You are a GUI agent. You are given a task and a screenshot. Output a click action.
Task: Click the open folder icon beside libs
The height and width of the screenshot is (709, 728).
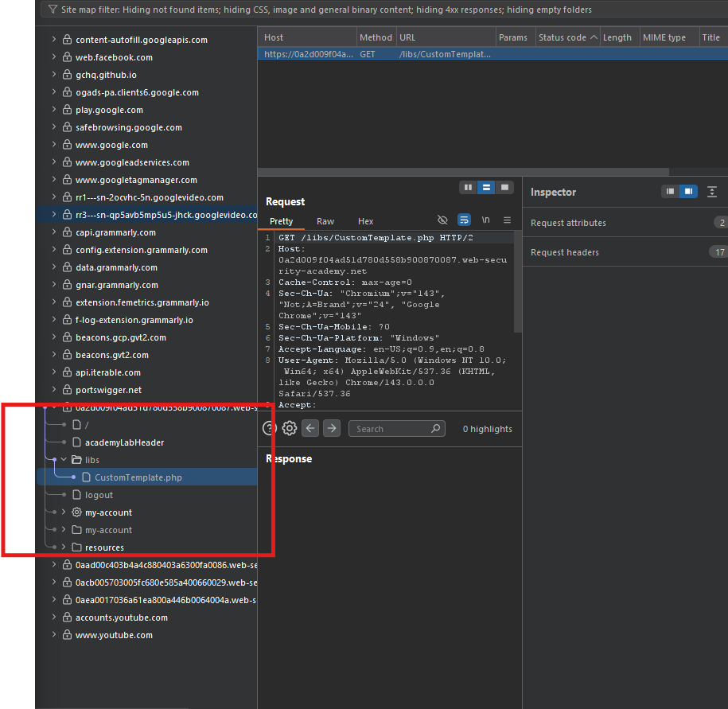pos(76,460)
